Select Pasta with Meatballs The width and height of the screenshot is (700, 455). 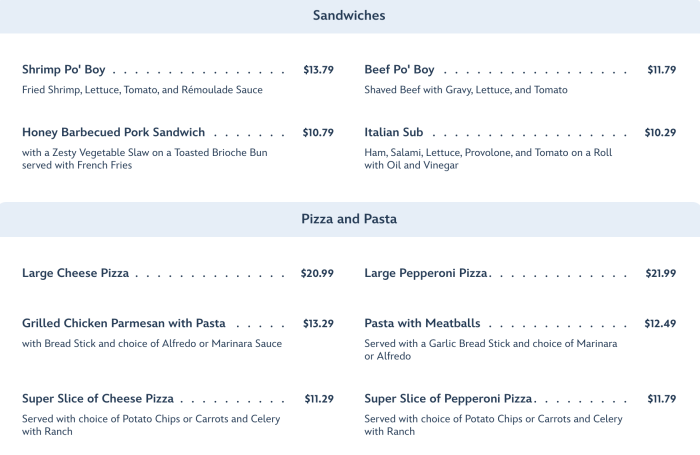coord(423,324)
